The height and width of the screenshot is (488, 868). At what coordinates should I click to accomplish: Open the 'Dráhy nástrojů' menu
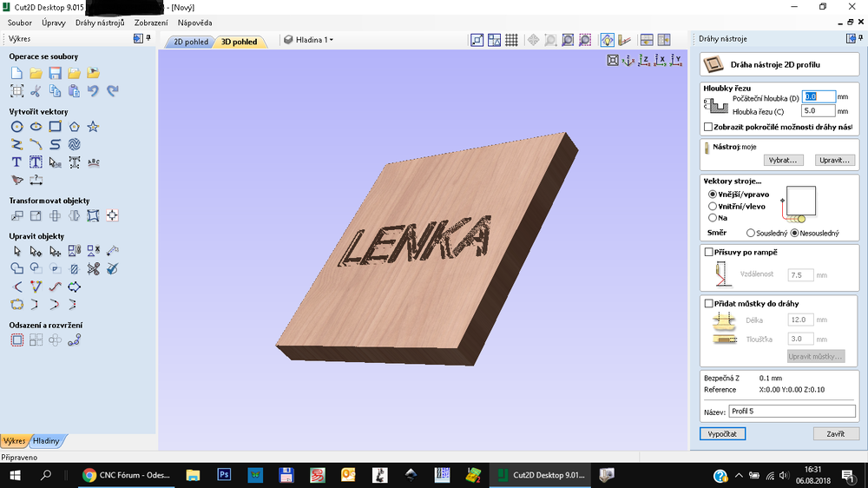tap(100, 23)
